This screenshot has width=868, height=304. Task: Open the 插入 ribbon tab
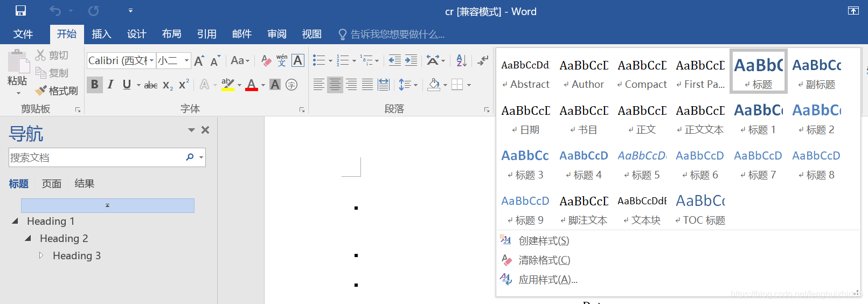tap(101, 34)
